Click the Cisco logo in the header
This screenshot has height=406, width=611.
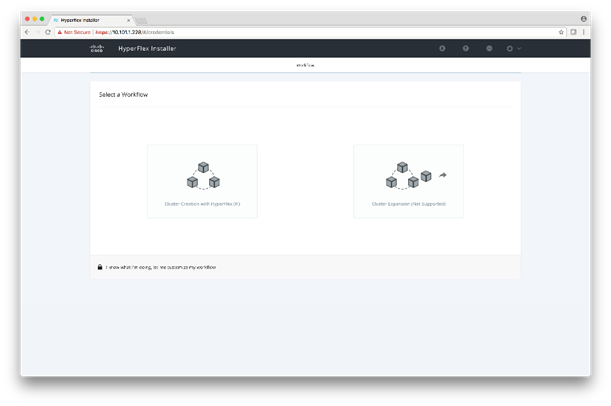click(x=97, y=48)
